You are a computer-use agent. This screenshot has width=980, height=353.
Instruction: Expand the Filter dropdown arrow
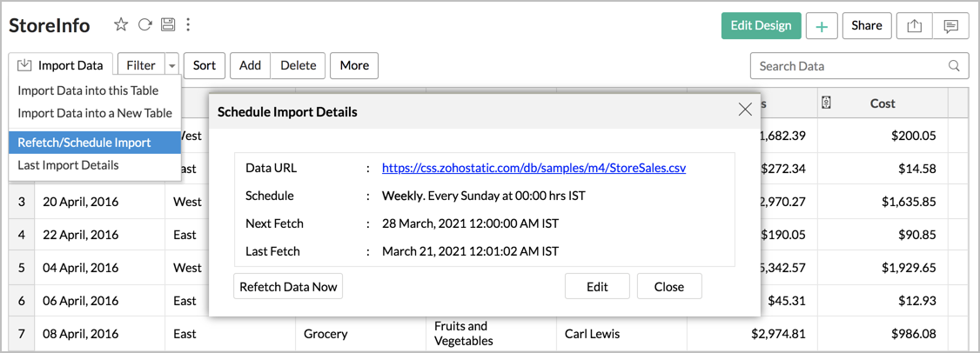(171, 66)
